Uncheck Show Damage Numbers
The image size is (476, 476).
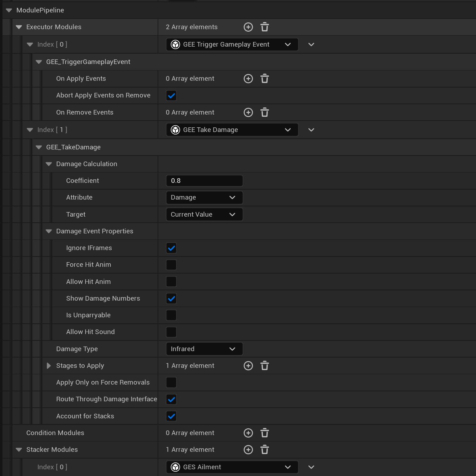click(x=171, y=298)
